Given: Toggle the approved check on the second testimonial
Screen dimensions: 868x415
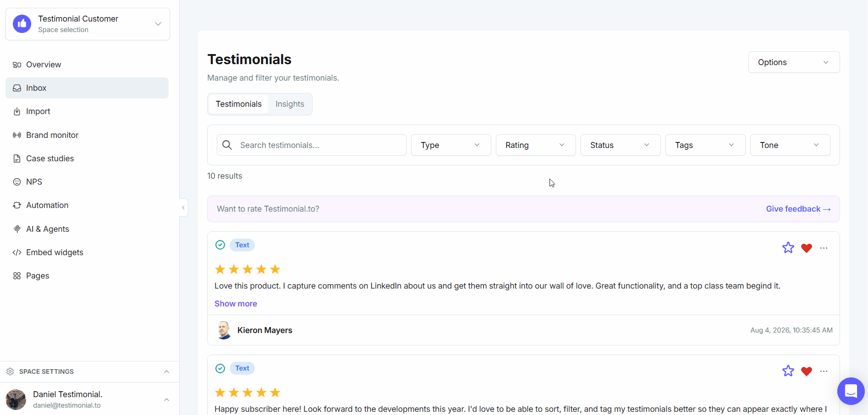Looking at the screenshot, I should (x=220, y=368).
